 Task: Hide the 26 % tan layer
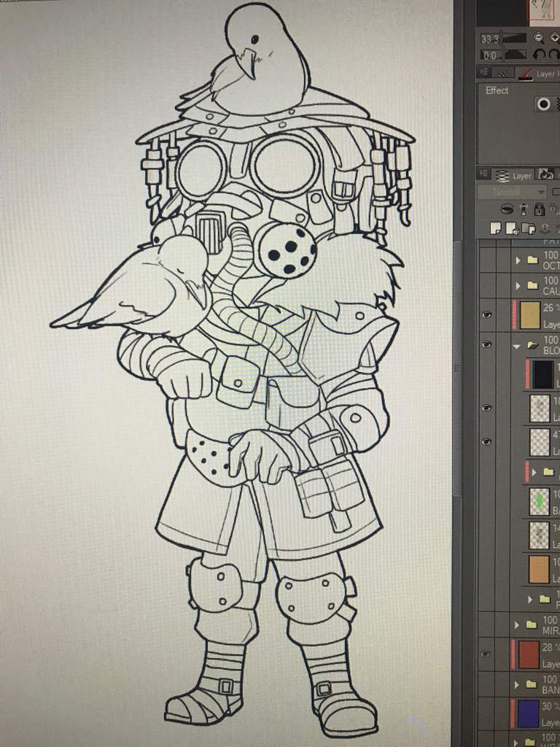tap(486, 314)
